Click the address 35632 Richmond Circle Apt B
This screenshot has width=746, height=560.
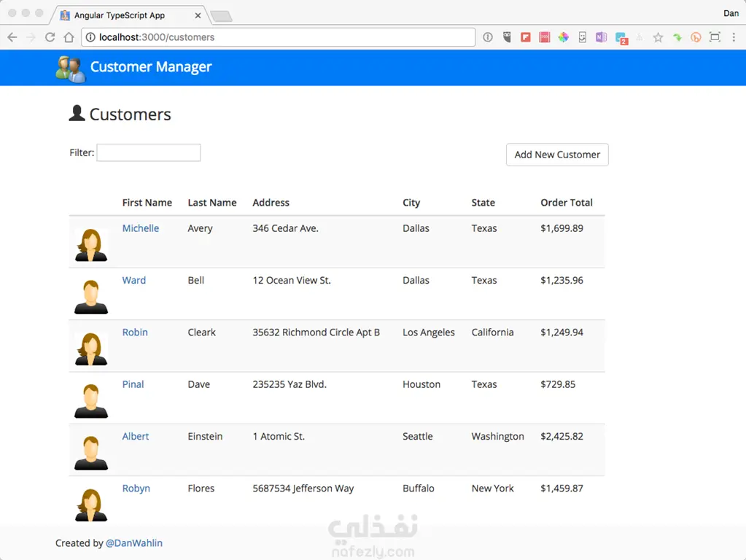click(x=316, y=332)
